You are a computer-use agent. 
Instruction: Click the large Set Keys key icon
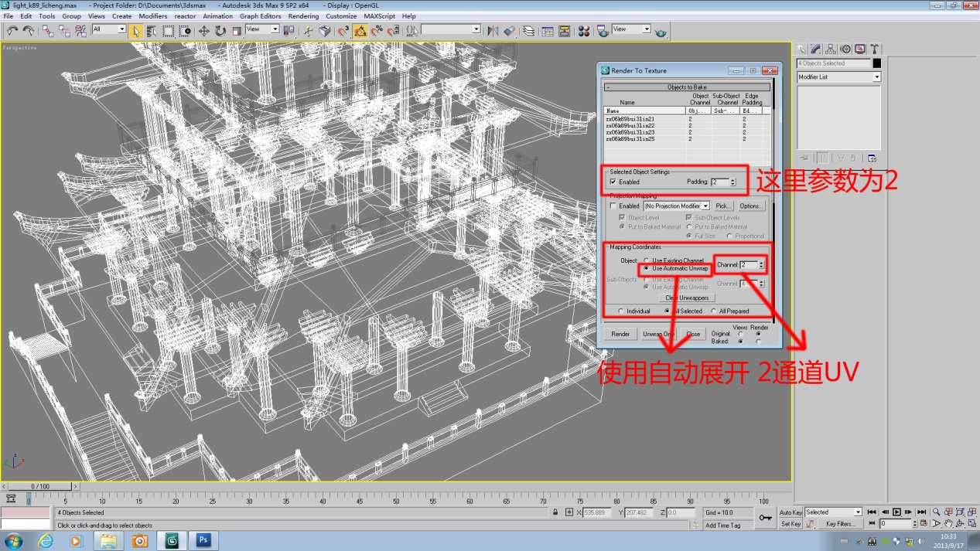coord(765,518)
